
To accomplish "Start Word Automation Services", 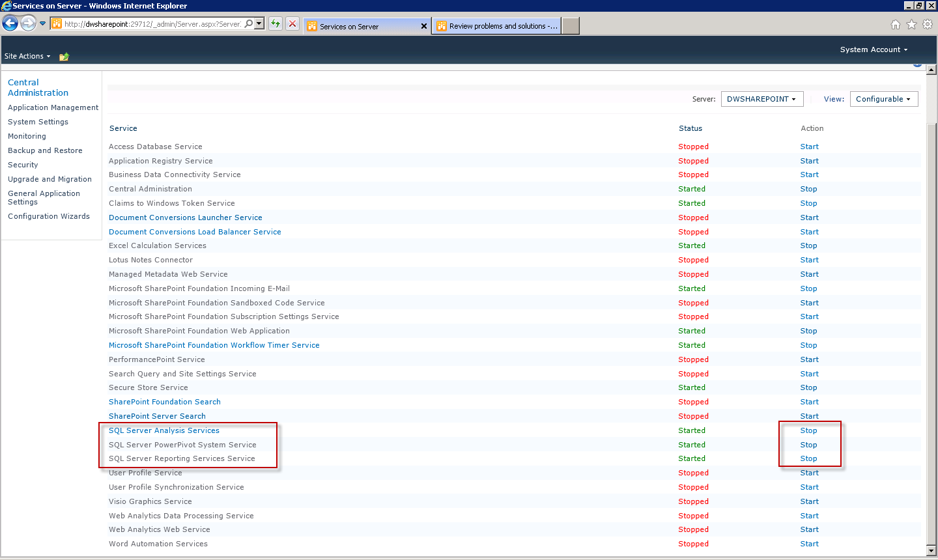I will pyautogui.click(x=810, y=544).
